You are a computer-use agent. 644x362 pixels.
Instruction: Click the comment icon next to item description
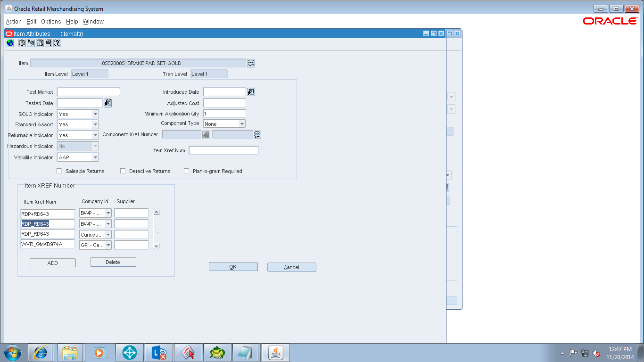[x=251, y=63]
